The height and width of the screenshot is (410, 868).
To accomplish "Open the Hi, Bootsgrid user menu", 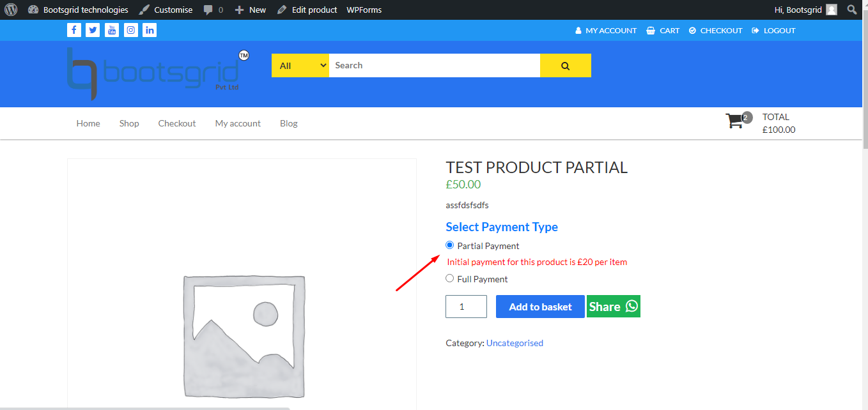I will pyautogui.click(x=805, y=10).
